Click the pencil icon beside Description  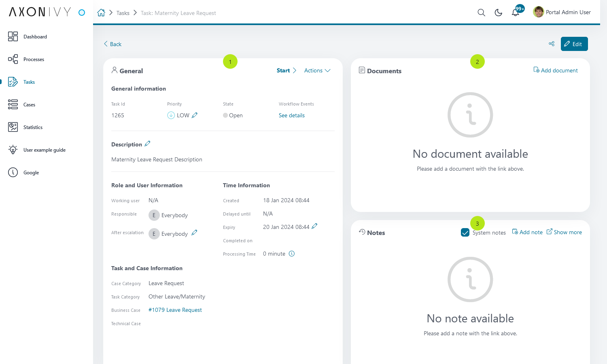[x=147, y=144]
